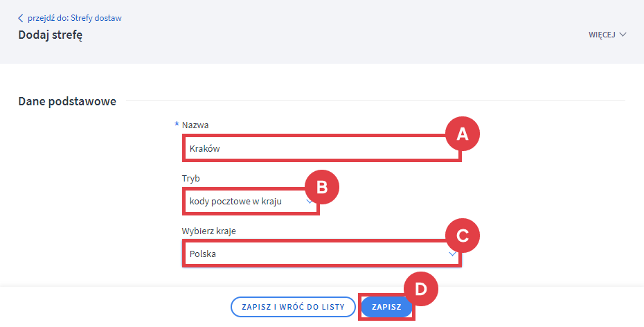
Task: Click into the Nazwa field containing Kraków
Action: 312,148
